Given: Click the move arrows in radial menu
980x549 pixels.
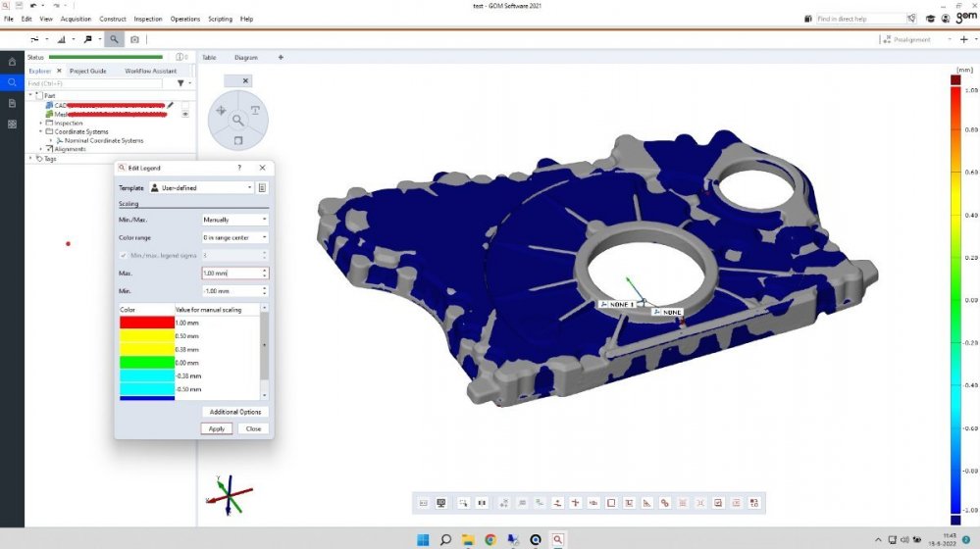Looking at the screenshot, I should pos(221,111).
